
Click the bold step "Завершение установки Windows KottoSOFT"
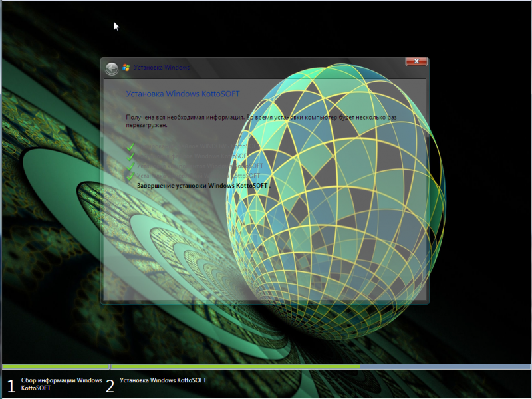(x=202, y=186)
